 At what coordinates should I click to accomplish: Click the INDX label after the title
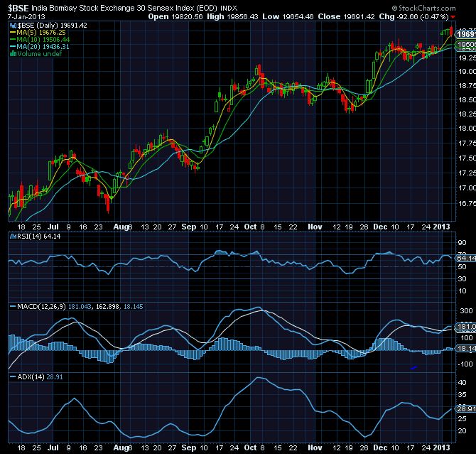tap(229, 9)
